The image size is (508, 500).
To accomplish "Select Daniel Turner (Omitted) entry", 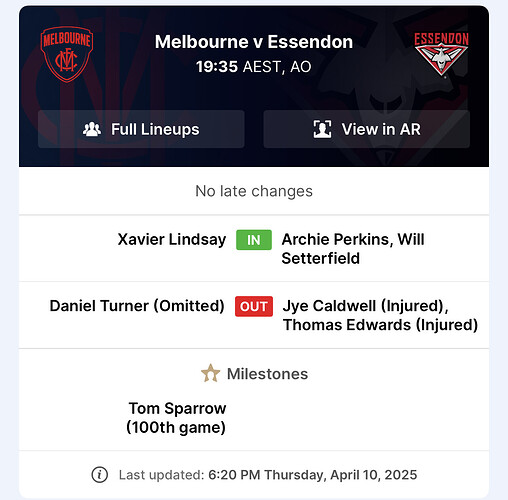I will tap(137, 306).
